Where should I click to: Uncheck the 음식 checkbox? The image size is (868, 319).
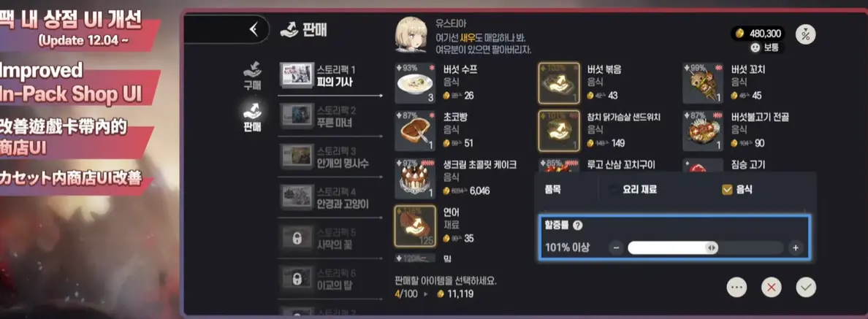tap(728, 191)
